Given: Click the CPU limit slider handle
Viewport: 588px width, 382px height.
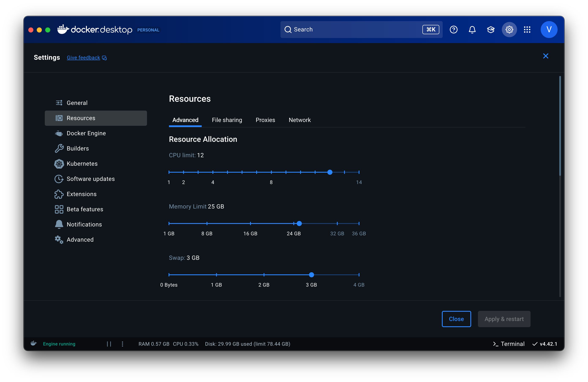Looking at the screenshot, I should [x=330, y=172].
